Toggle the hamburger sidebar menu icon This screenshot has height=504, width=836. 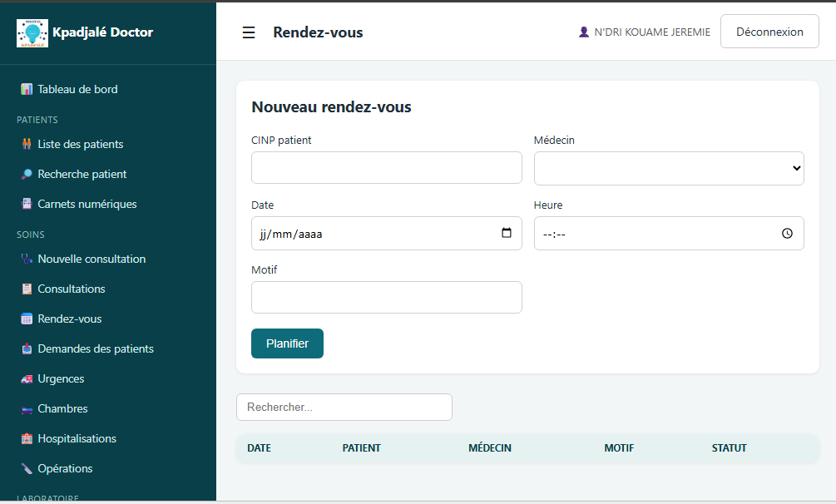tap(249, 32)
